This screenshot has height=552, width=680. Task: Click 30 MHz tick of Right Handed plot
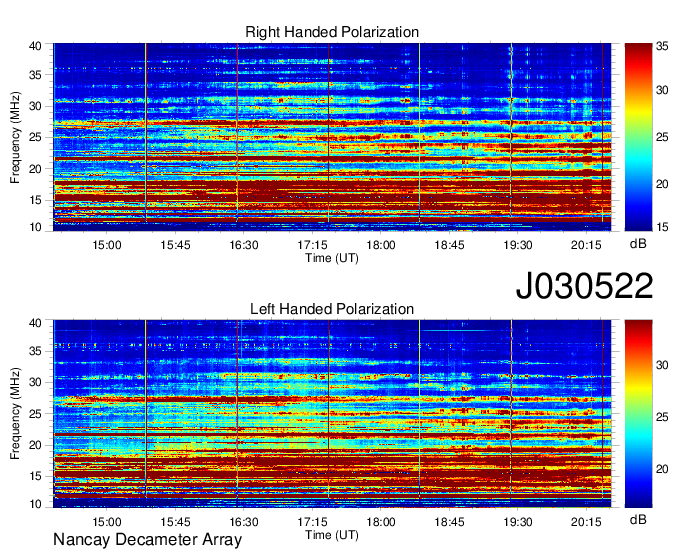point(36,106)
